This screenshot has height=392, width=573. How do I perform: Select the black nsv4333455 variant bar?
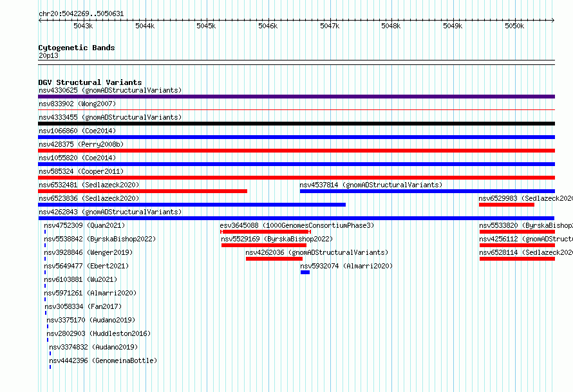296,124
